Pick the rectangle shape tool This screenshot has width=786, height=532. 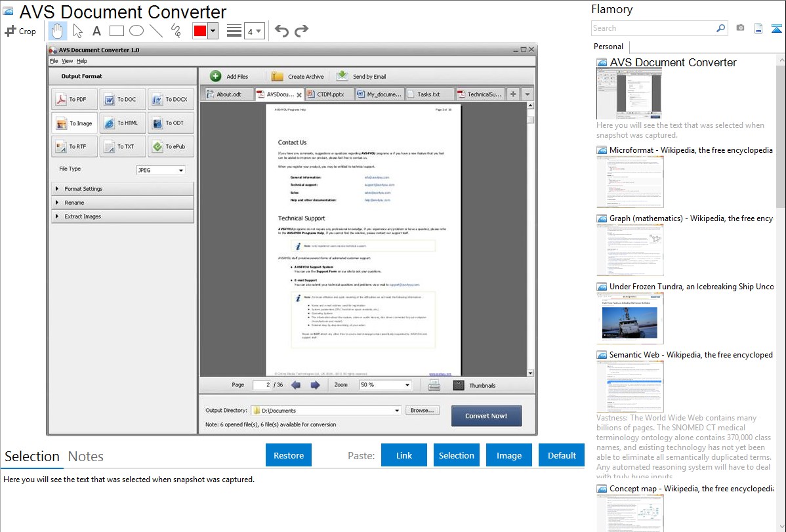[116, 31]
